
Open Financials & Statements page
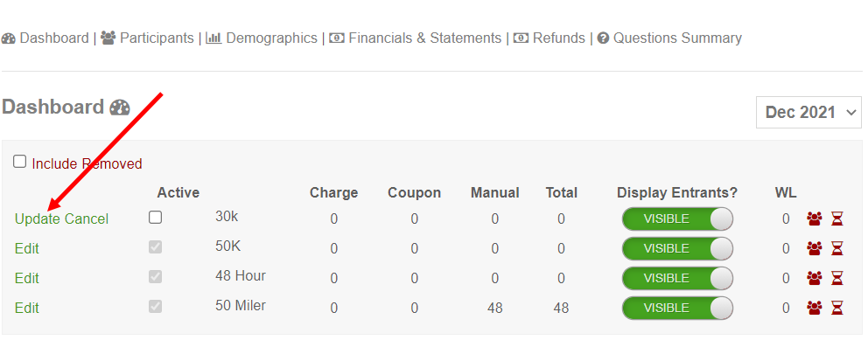[415, 38]
